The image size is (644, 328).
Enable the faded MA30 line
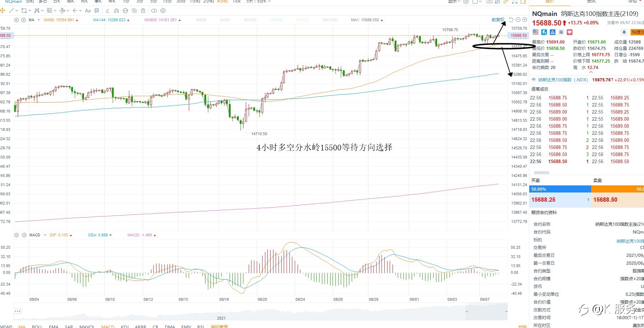tap(201, 20)
